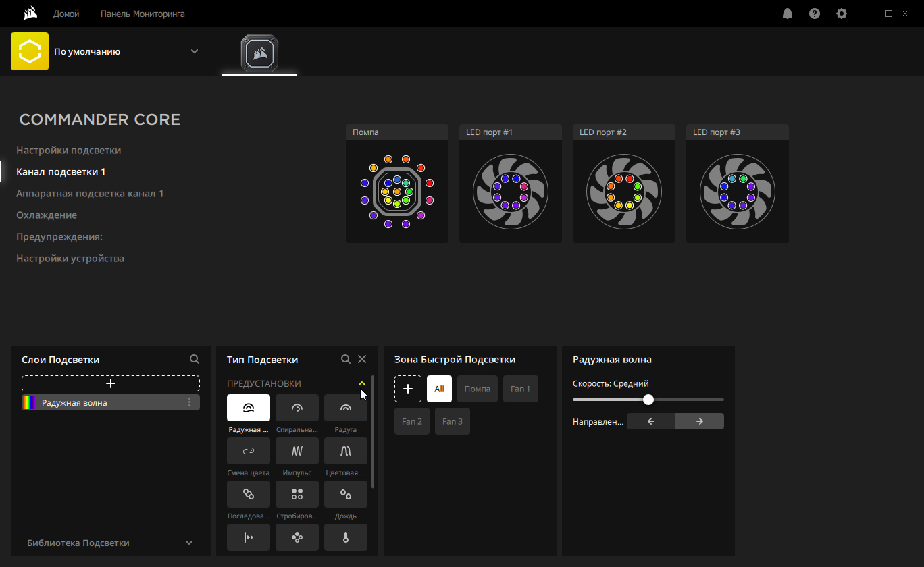The image size is (924, 567).
Task: Select the Импульс lighting effect
Action: tap(297, 451)
